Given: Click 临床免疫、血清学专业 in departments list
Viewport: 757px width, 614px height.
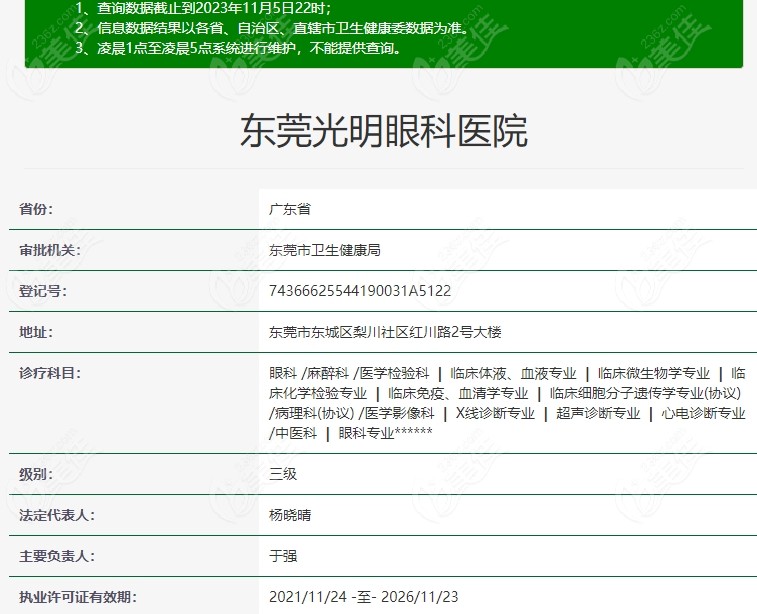Looking at the screenshot, I should tap(458, 393).
